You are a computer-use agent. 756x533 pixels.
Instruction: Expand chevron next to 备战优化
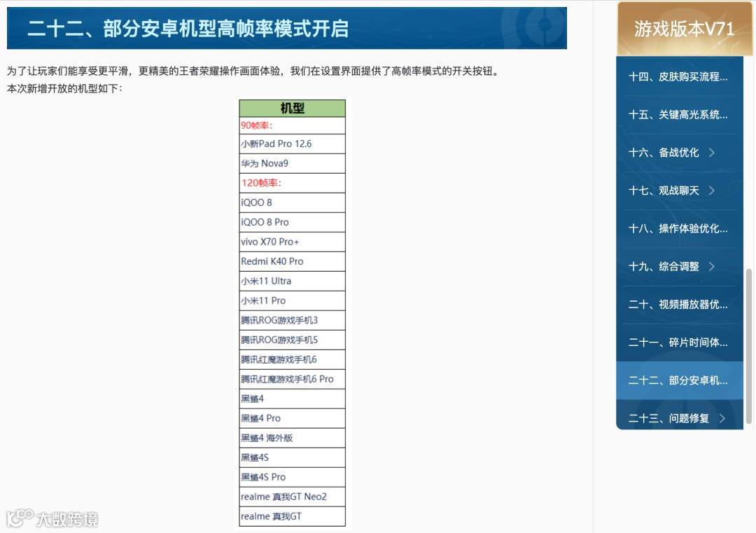pos(712,153)
